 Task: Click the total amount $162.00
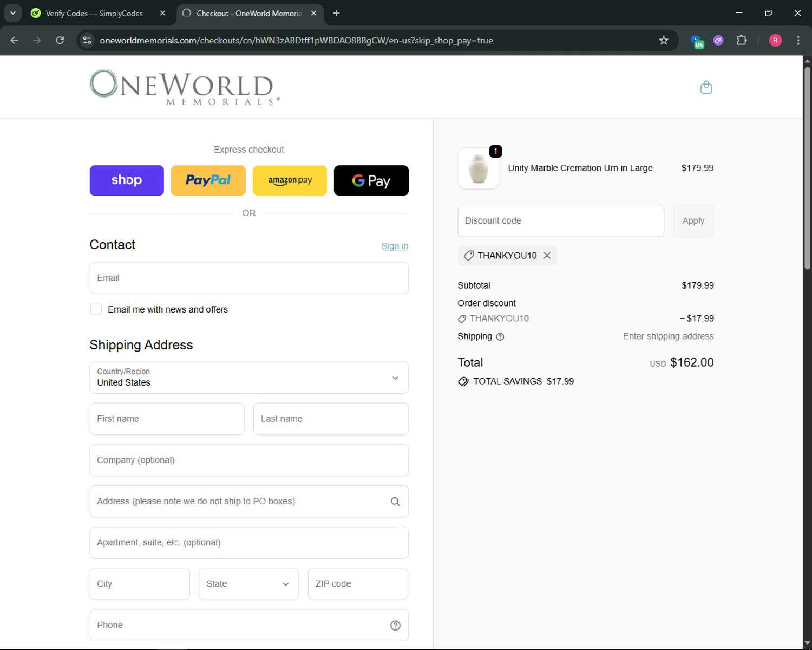692,362
